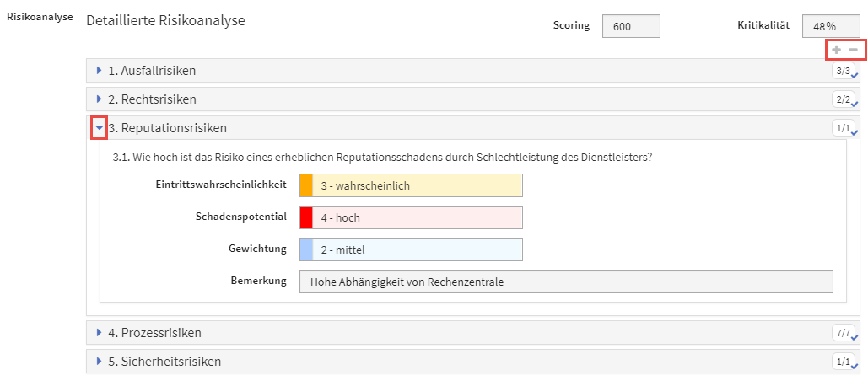
Task: Click the 1/1 badge on Reputationsrisiken
Action: pos(842,129)
